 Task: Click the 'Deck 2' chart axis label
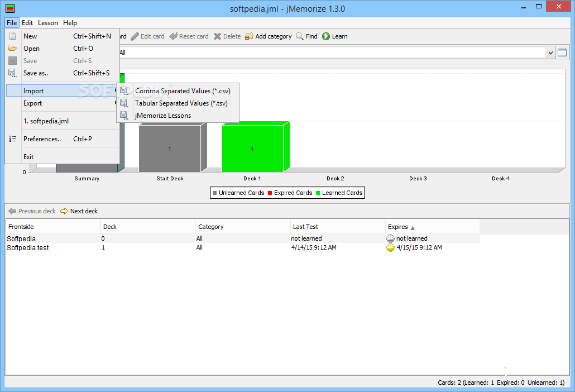click(336, 179)
